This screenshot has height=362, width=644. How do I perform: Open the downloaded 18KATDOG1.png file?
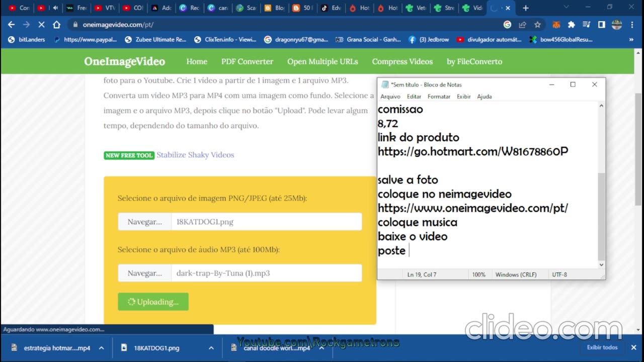pos(156,348)
